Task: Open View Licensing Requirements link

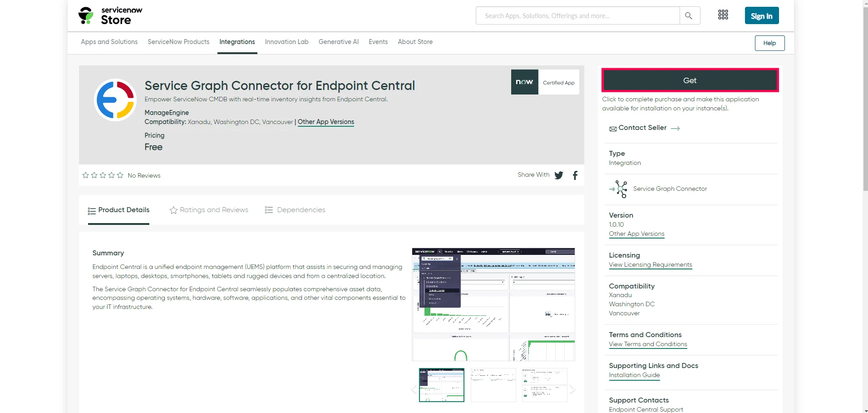Action: point(651,265)
